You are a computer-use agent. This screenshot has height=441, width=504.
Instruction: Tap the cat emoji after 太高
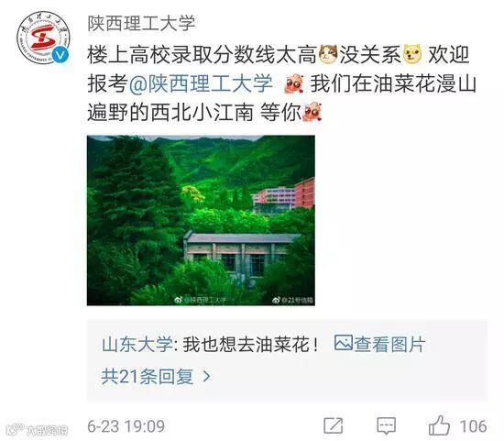tap(328, 54)
